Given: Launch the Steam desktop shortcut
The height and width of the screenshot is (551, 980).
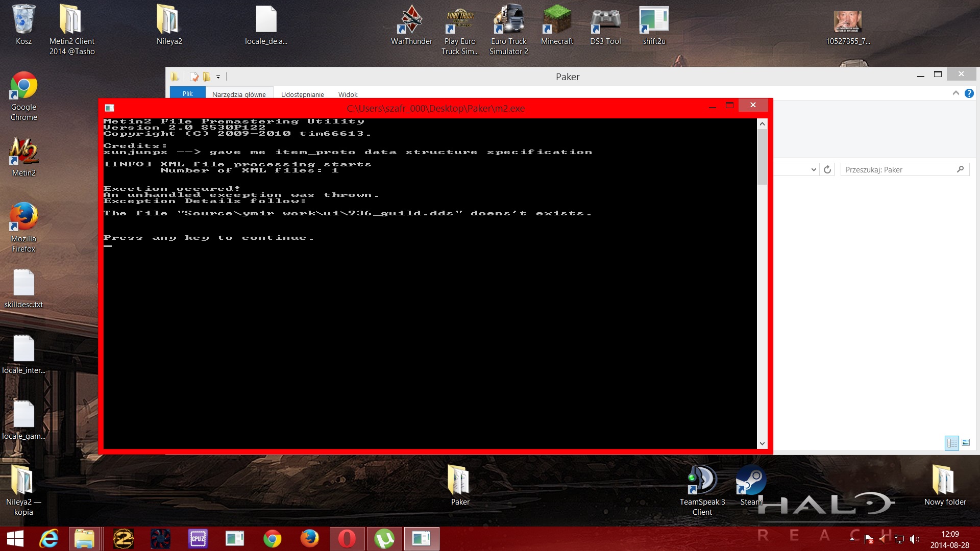Looking at the screenshot, I should (x=751, y=485).
